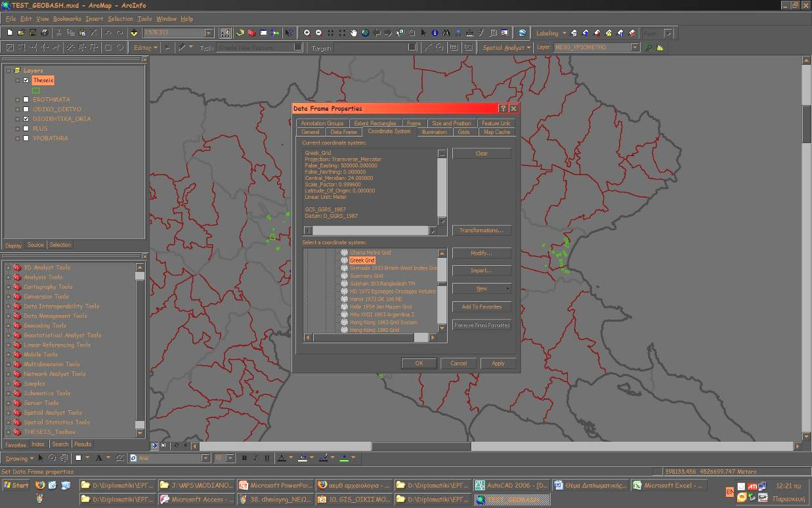
Task: Check the PLUS layer checkbox
Action: tap(26, 129)
